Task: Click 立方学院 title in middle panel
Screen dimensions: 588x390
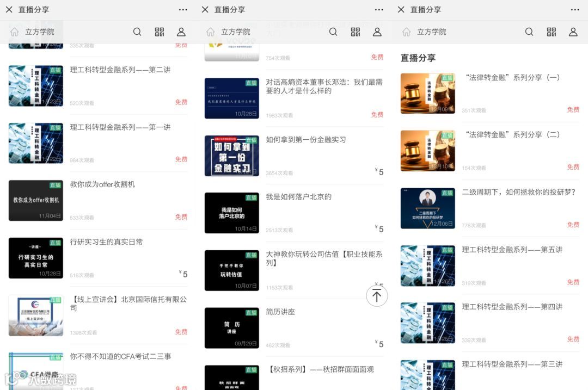Action: 236,32
